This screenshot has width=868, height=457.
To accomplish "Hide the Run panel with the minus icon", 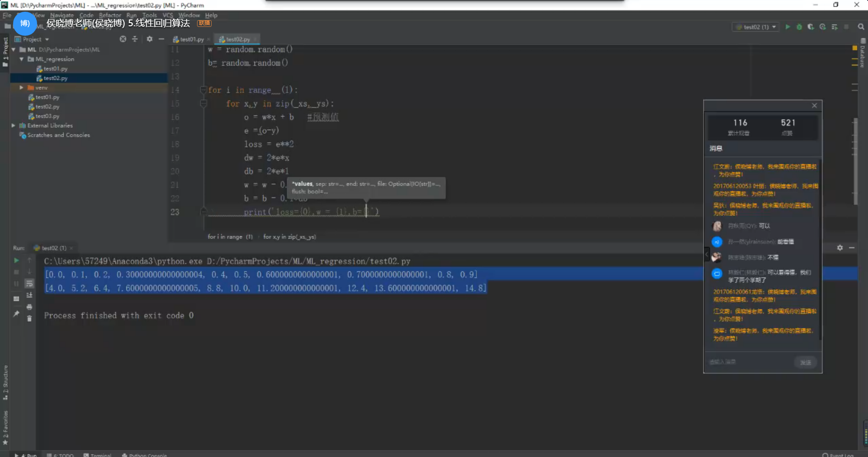I will tap(852, 248).
